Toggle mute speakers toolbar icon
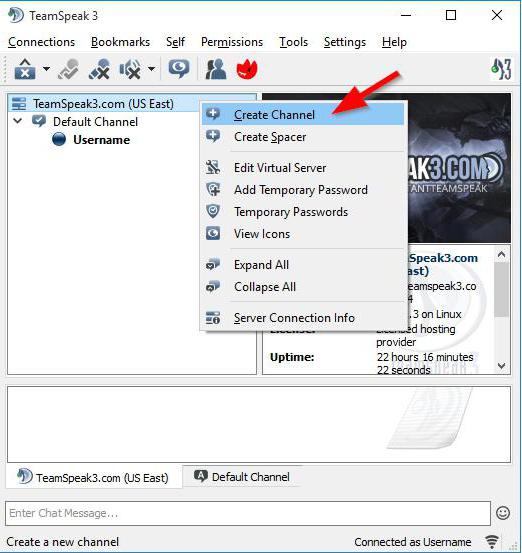The height and width of the screenshot is (553, 522). [x=130, y=69]
